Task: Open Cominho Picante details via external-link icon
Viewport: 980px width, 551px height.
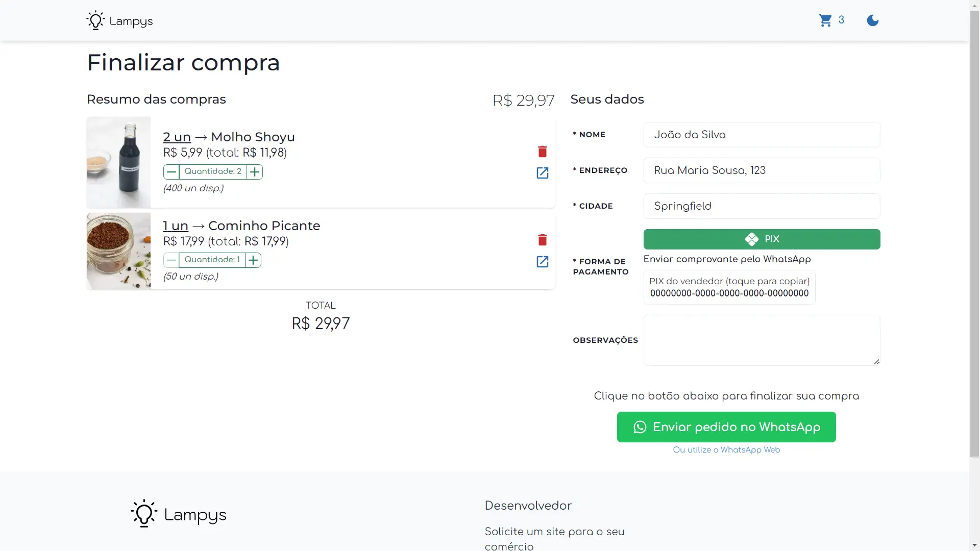Action: [543, 262]
